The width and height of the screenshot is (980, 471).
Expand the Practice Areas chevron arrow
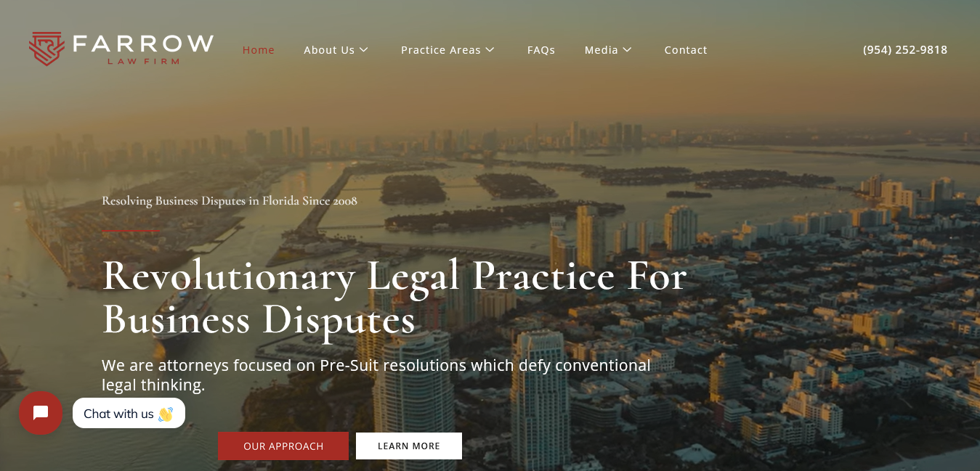pos(490,49)
